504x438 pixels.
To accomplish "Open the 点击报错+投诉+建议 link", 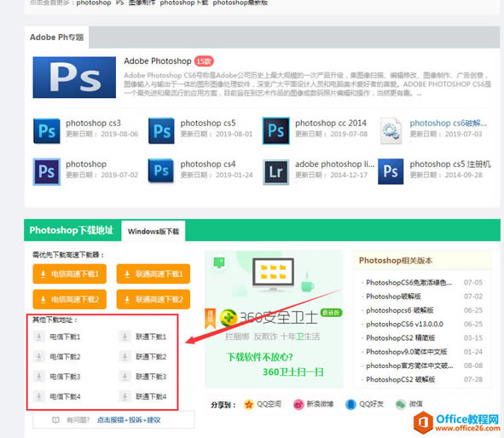I will (129, 420).
